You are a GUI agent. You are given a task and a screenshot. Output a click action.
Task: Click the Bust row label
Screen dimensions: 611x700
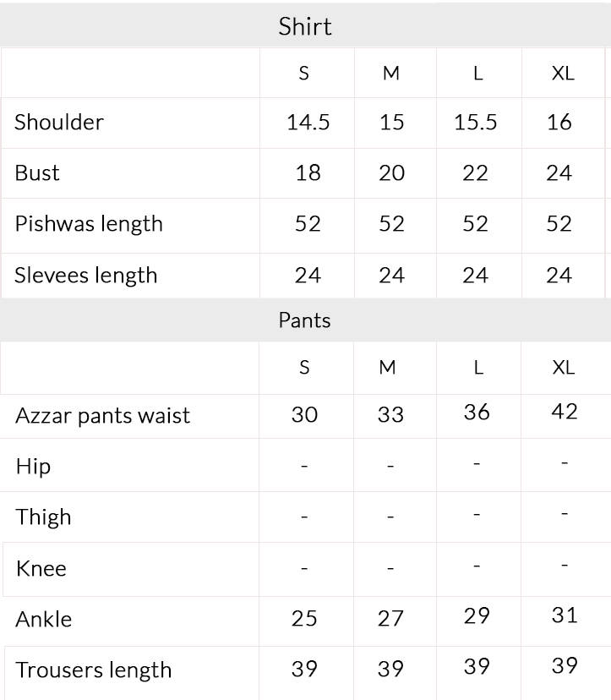coord(37,173)
